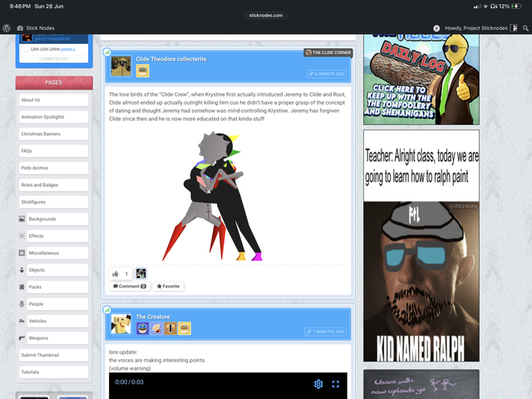Viewport: 532px width, 399px height.
Task: Click the Effects category icon
Action: coord(22,236)
